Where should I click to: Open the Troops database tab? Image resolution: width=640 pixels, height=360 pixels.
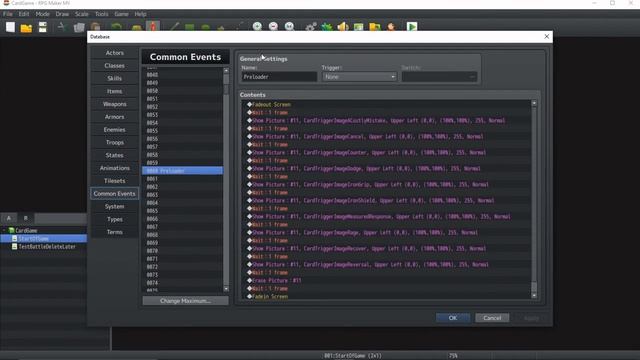tap(115, 142)
